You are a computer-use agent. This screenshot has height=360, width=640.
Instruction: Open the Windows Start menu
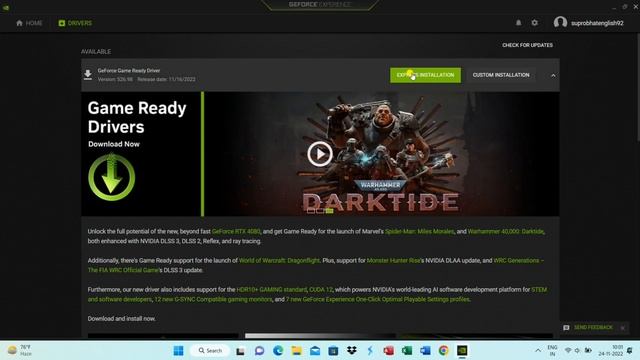coord(178,351)
